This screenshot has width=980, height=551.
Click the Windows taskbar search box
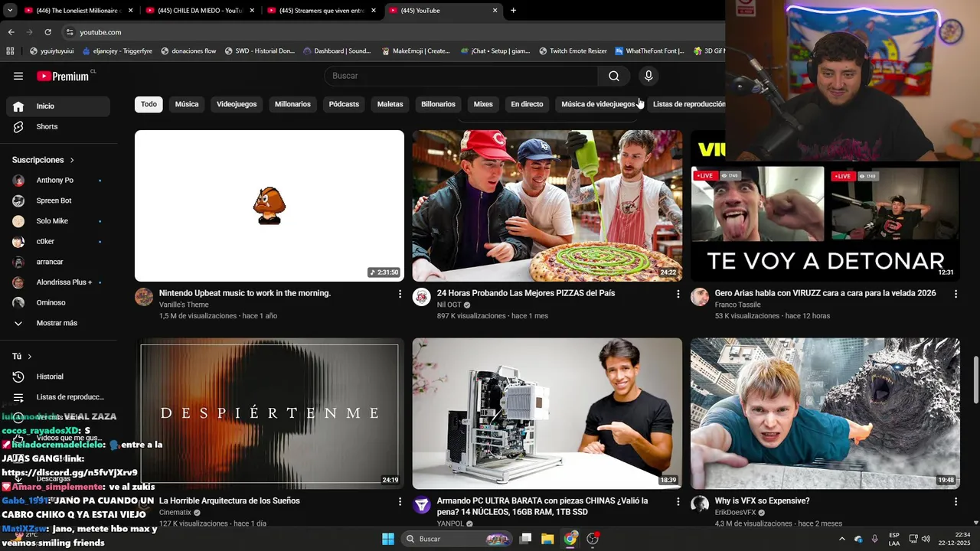tap(456, 539)
